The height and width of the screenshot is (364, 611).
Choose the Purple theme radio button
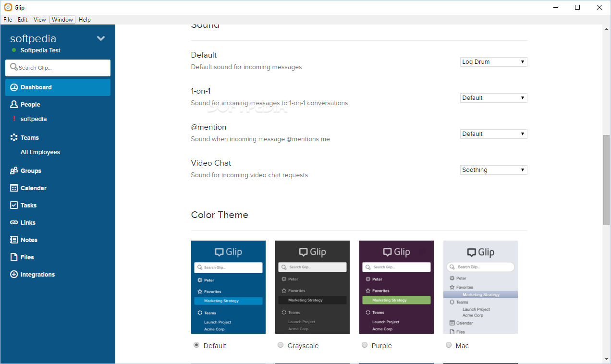[x=365, y=345]
